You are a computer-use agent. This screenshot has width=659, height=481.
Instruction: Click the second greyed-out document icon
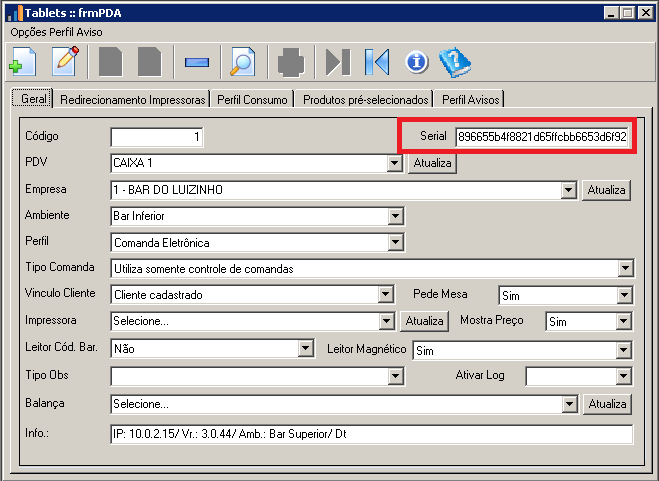coord(150,62)
